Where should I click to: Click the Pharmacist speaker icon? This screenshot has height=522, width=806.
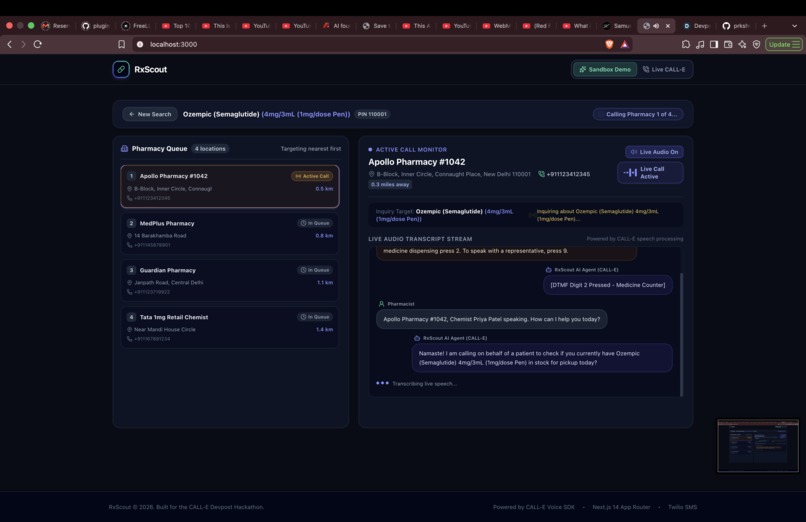click(381, 304)
